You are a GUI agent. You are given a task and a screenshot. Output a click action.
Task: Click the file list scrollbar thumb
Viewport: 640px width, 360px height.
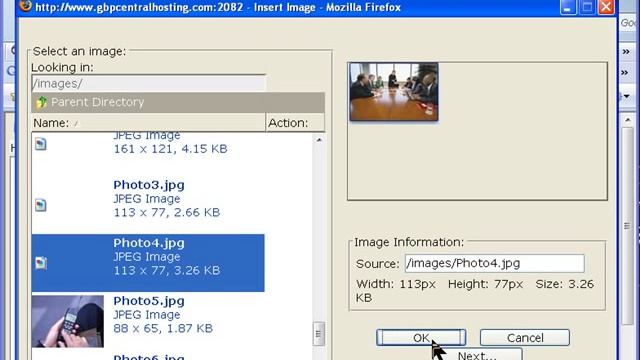tap(319, 334)
